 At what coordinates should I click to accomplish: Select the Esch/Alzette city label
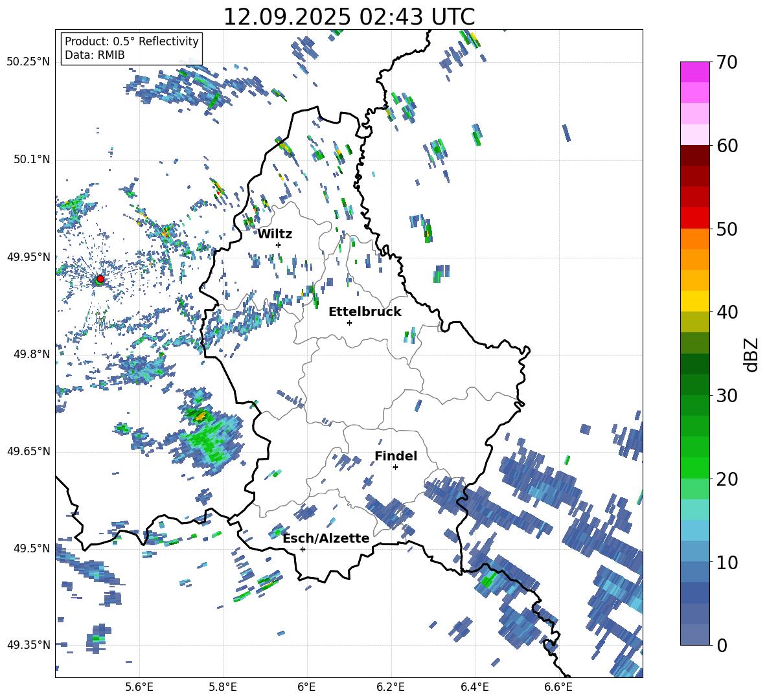click(x=326, y=538)
